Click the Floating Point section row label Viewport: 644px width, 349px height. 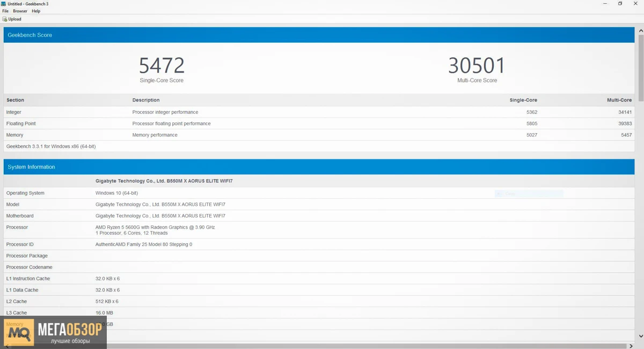click(x=21, y=123)
